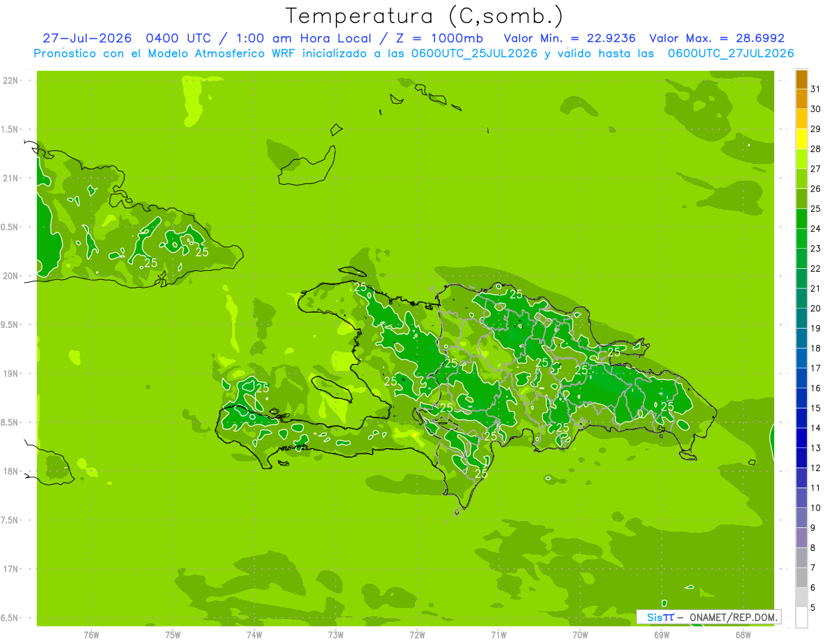Screen dimensions: 834x644
Task: Click the gray legend swatch between 6 and 7
Action: pos(801,578)
